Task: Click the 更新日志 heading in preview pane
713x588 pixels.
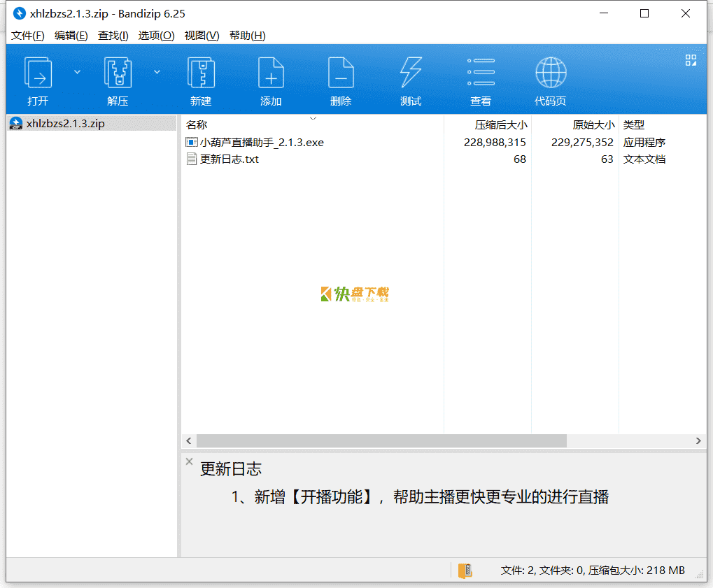Action: [231, 469]
